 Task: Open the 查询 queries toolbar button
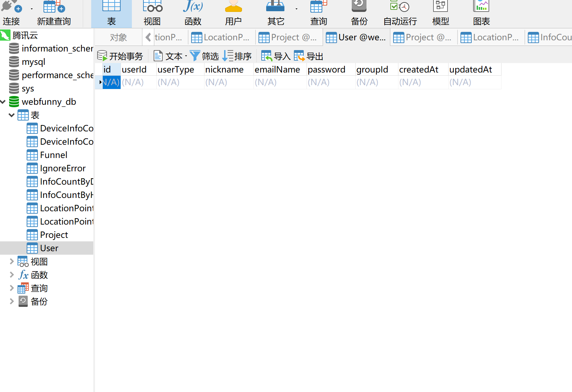tap(318, 13)
